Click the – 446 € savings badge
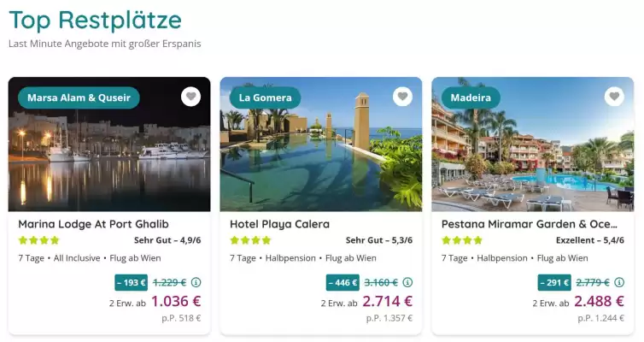This screenshot has height=342, width=644. pyautogui.click(x=342, y=282)
